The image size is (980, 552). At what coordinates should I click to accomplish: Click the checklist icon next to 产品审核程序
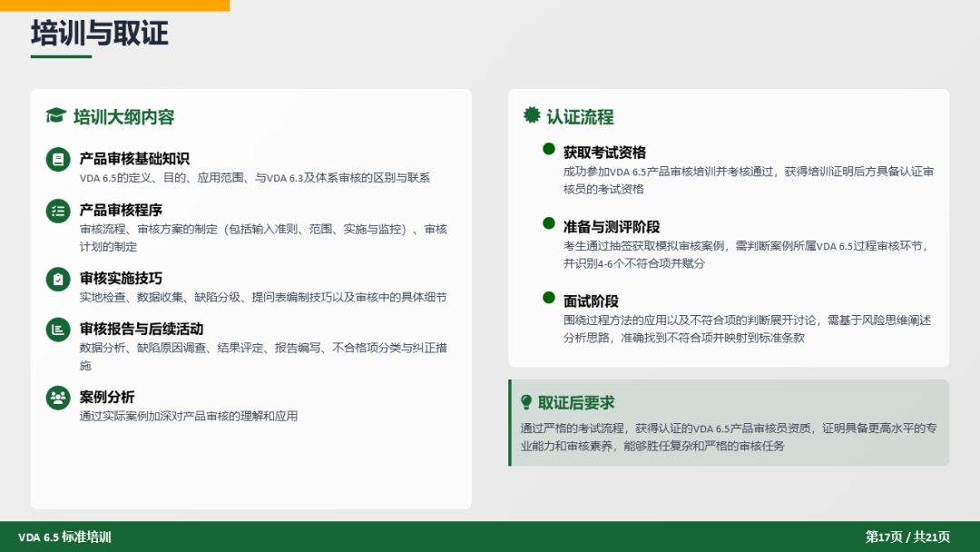58,211
